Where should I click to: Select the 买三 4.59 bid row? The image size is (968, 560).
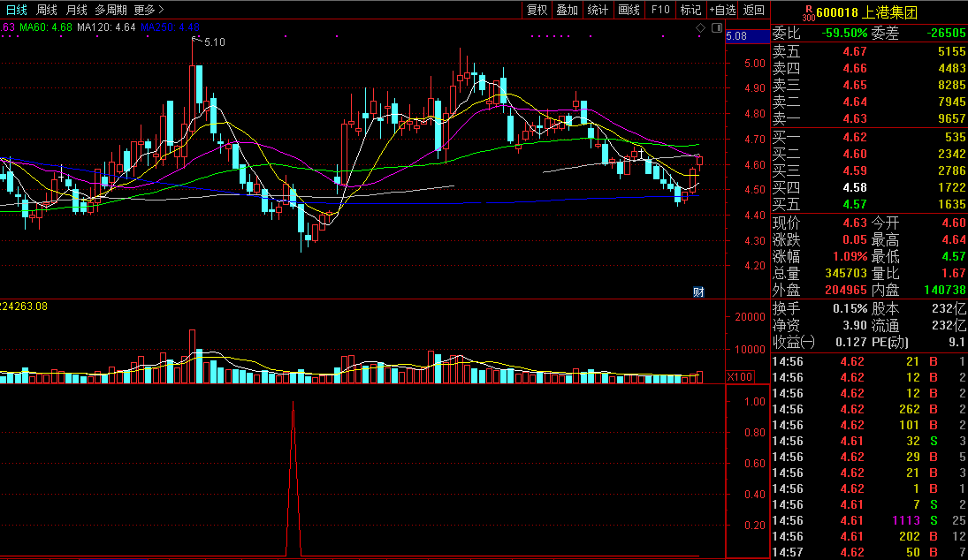click(869, 170)
